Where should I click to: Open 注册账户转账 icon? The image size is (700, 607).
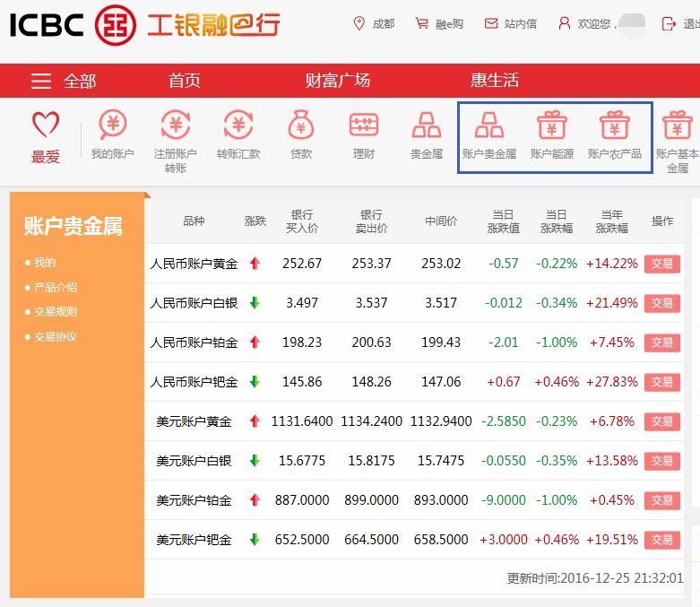176,124
